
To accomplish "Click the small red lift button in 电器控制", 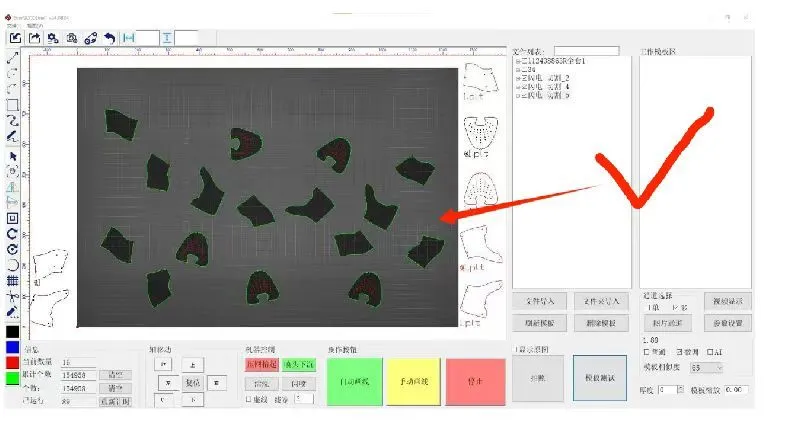I will [x=262, y=364].
